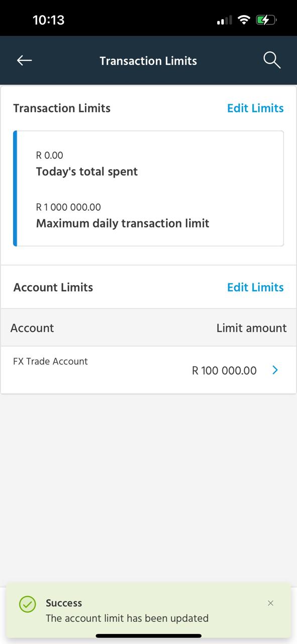
Task: Tap Maximum daily transaction limit label
Action: click(x=123, y=223)
